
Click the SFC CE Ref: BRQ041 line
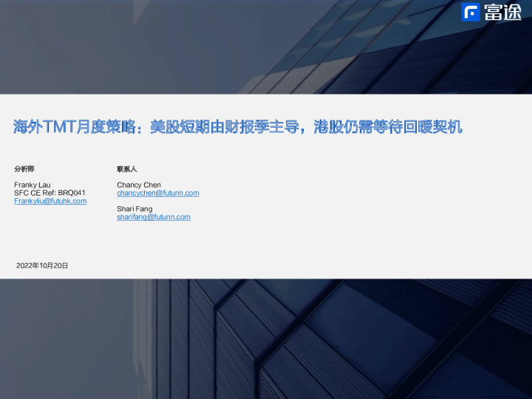coord(50,193)
